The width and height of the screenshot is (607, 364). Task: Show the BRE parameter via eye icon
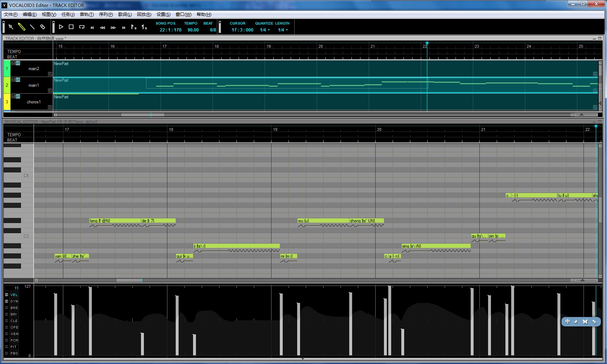coord(7,308)
